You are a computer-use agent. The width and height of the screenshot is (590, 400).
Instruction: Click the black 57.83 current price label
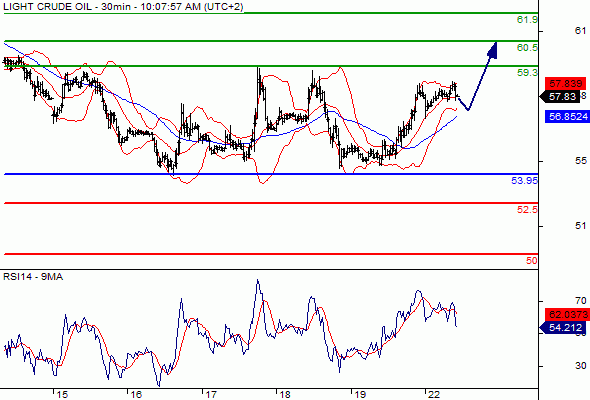tap(561, 97)
